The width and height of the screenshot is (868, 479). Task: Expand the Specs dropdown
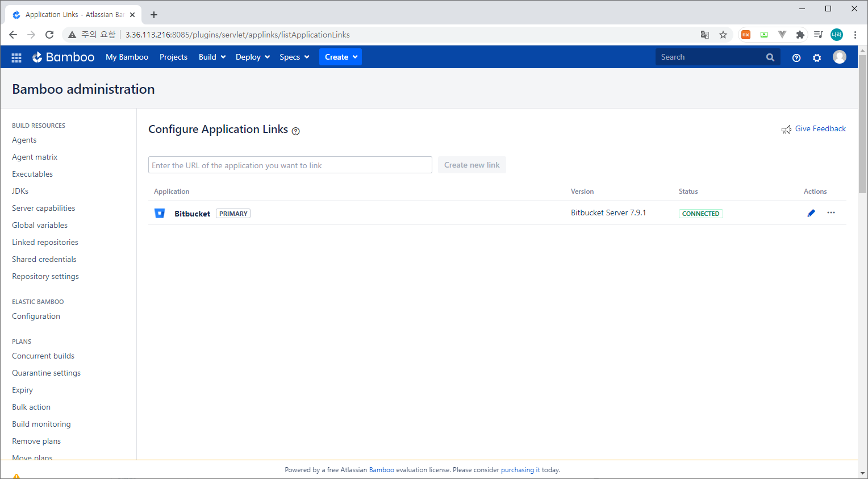(x=294, y=57)
